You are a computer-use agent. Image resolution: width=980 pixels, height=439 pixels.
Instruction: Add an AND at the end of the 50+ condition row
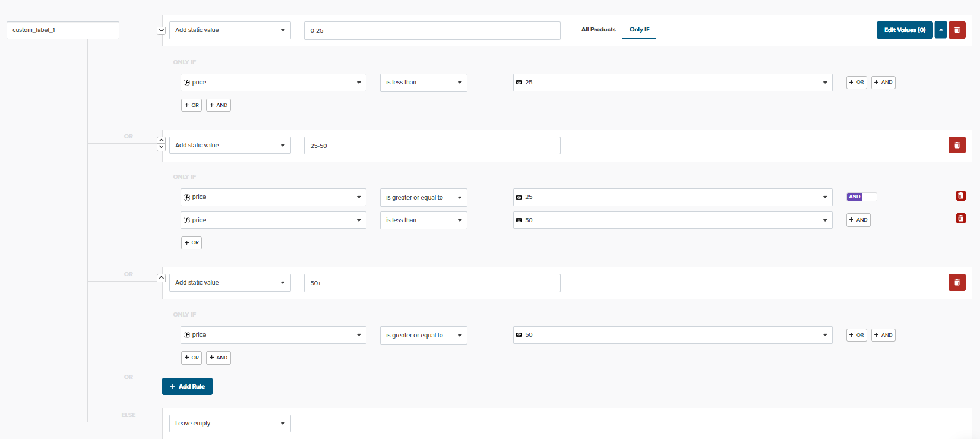[x=883, y=335]
